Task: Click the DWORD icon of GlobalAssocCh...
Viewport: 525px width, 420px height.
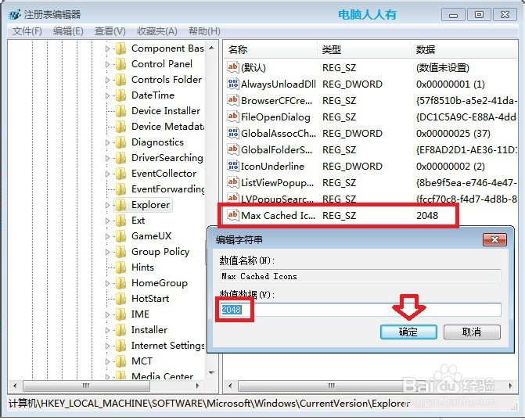Action: pos(232,133)
